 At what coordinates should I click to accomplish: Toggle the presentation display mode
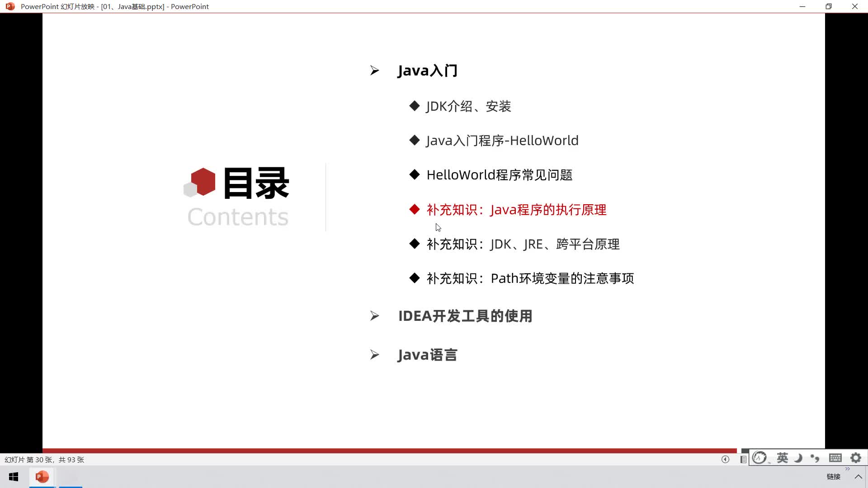point(744,459)
